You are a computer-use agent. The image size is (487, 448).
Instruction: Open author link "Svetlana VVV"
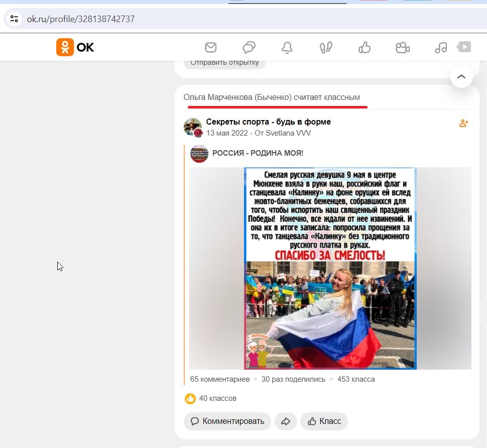pos(288,133)
